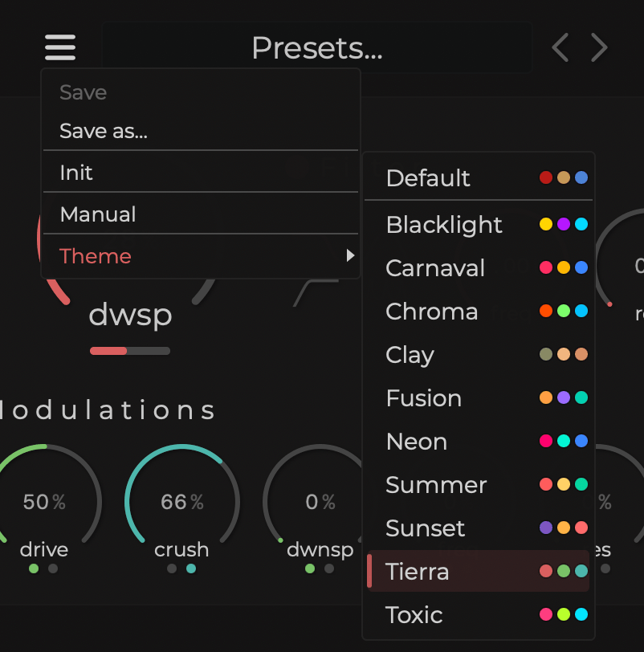Image resolution: width=644 pixels, height=652 pixels.
Task: Toggle the highlighted dot under crush
Action: coord(190,568)
